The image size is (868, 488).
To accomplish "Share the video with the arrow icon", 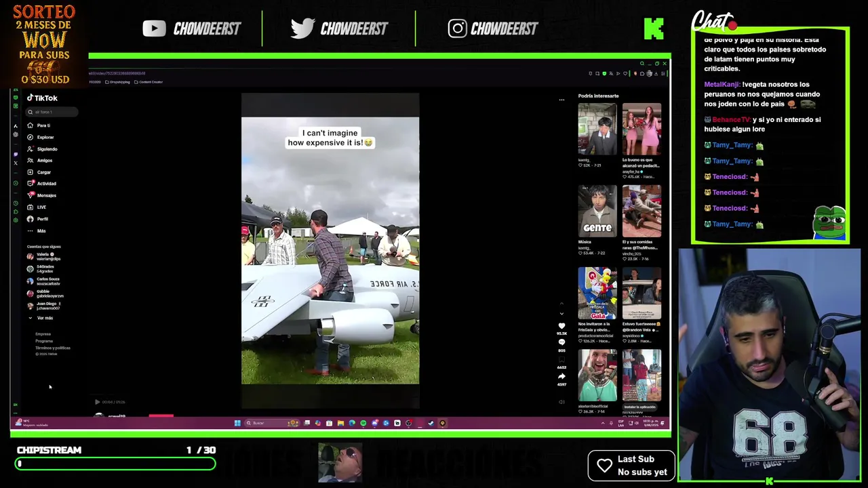I will click(561, 376).
